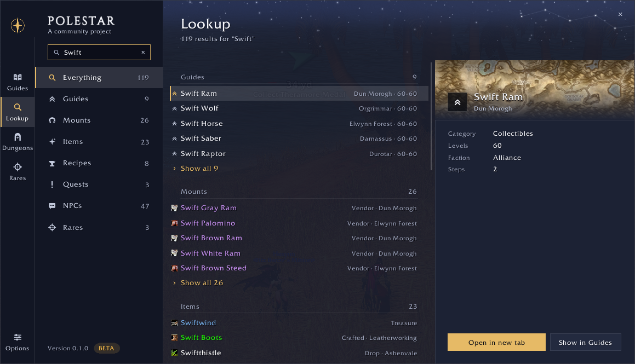
Task: Open the Swiftwind item entry
Action: 299,323
